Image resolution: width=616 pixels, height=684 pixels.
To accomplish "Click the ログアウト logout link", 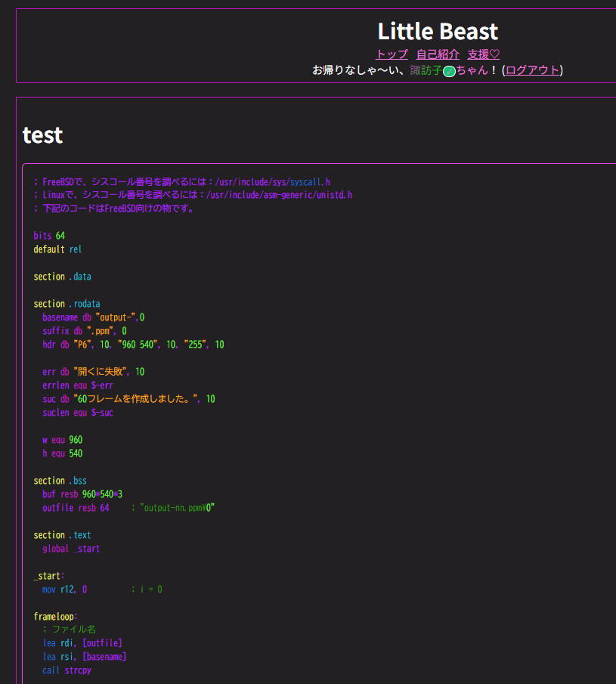I will click(533, 70).
